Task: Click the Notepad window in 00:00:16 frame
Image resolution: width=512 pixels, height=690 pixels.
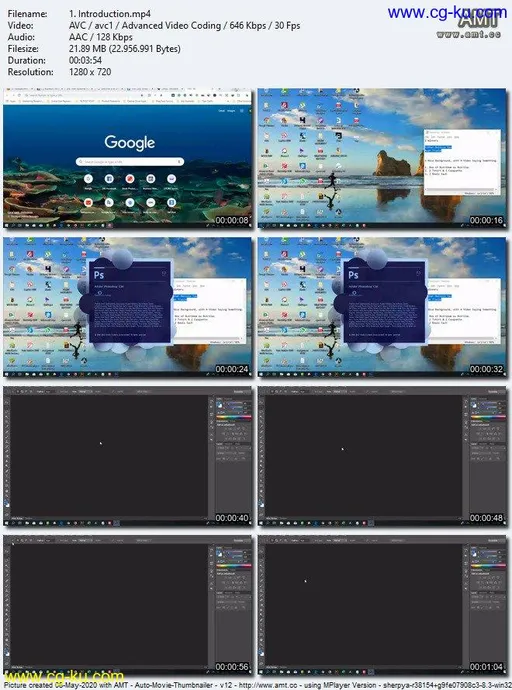Action: (x=462, y=162)
